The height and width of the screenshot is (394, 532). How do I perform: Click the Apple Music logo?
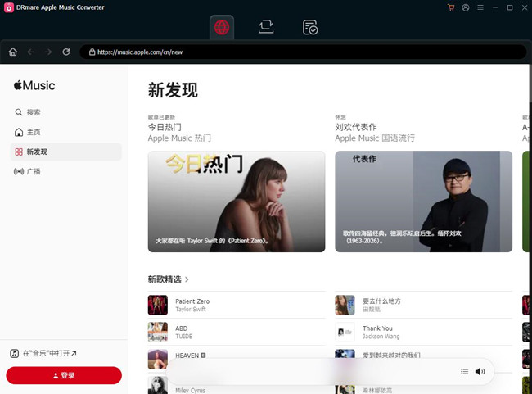click(34, 85)
